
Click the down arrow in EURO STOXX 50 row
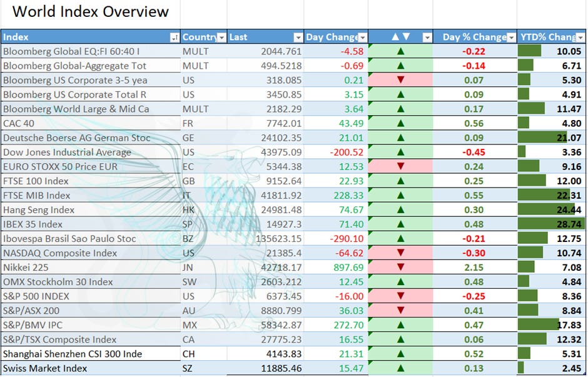(x=400, y=166)
